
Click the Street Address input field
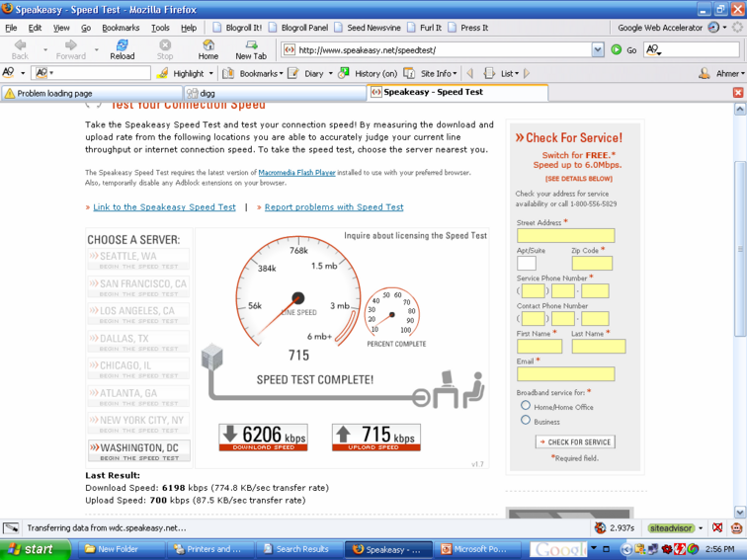[565, 235]
